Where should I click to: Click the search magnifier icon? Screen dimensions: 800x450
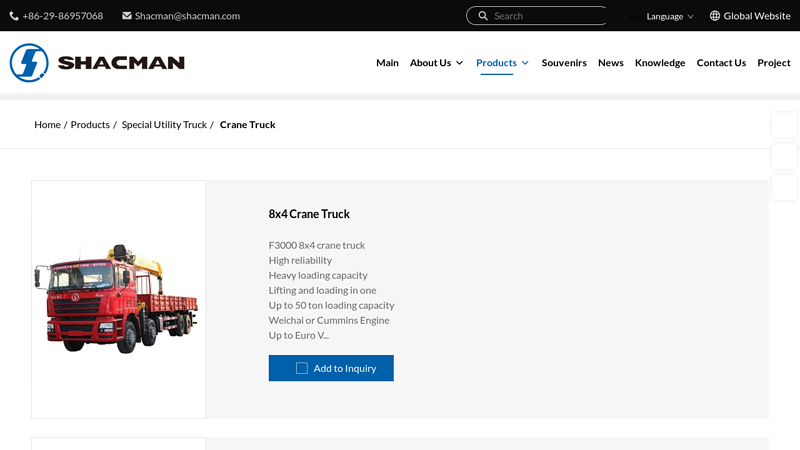(x=483, y=16)
